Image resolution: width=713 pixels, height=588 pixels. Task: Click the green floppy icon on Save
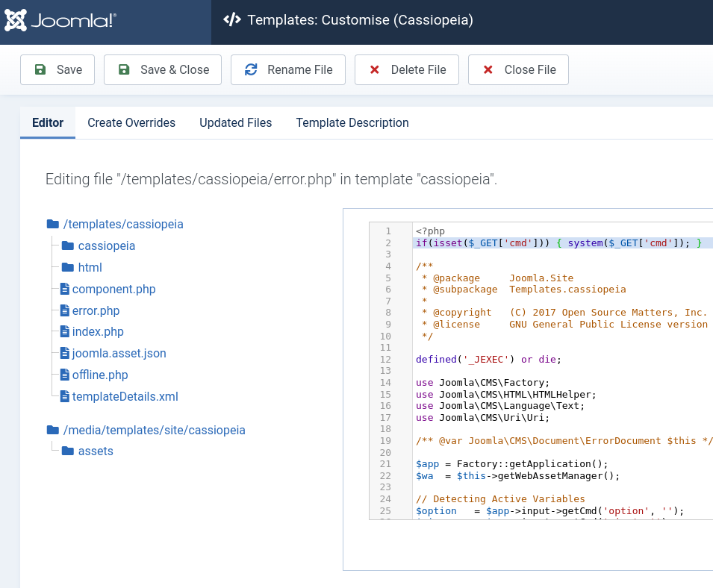(40, 69)
